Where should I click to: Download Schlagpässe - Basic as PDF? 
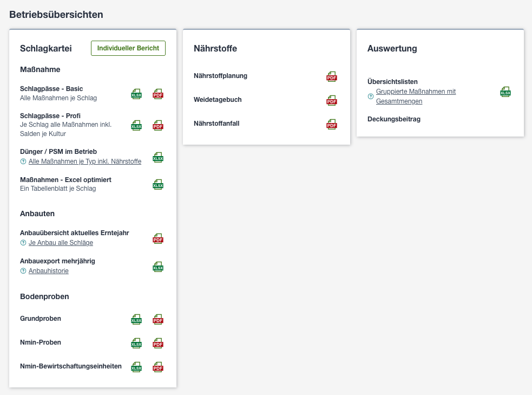pos(158,94)
